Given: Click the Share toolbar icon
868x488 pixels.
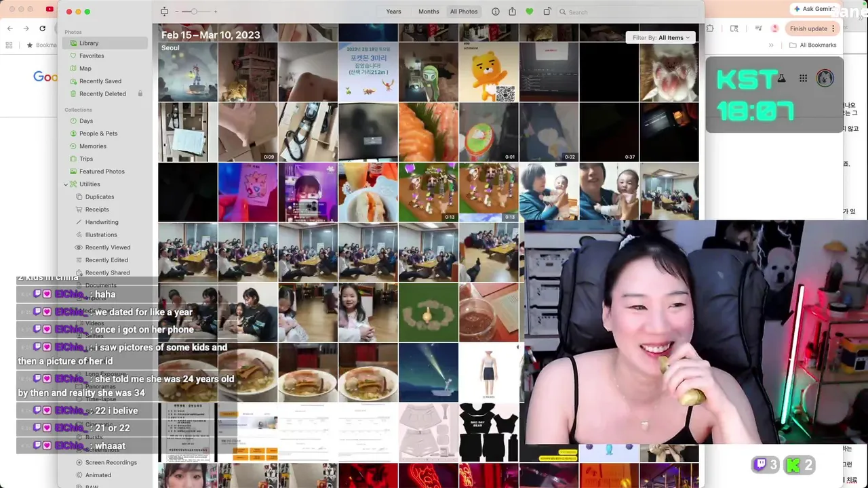Looking at the screenshot, I should click(x=512, y=12).
